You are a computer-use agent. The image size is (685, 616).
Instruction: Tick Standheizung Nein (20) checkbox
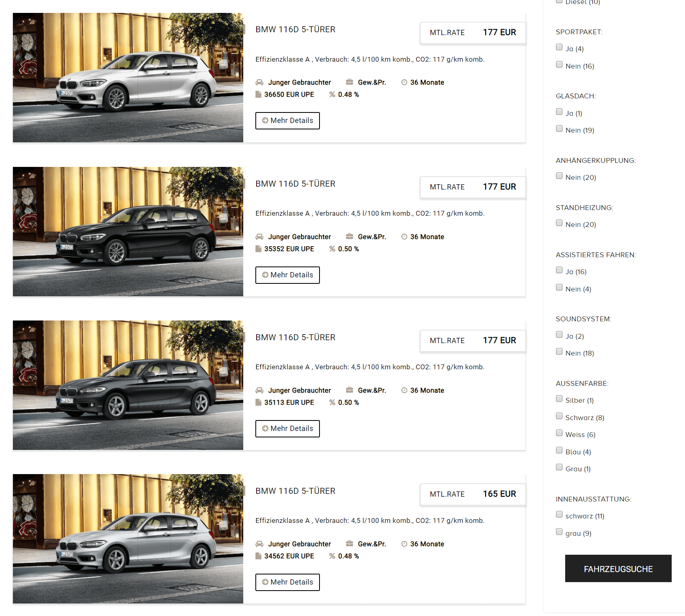pyautogui.click(x=559, y=223)
